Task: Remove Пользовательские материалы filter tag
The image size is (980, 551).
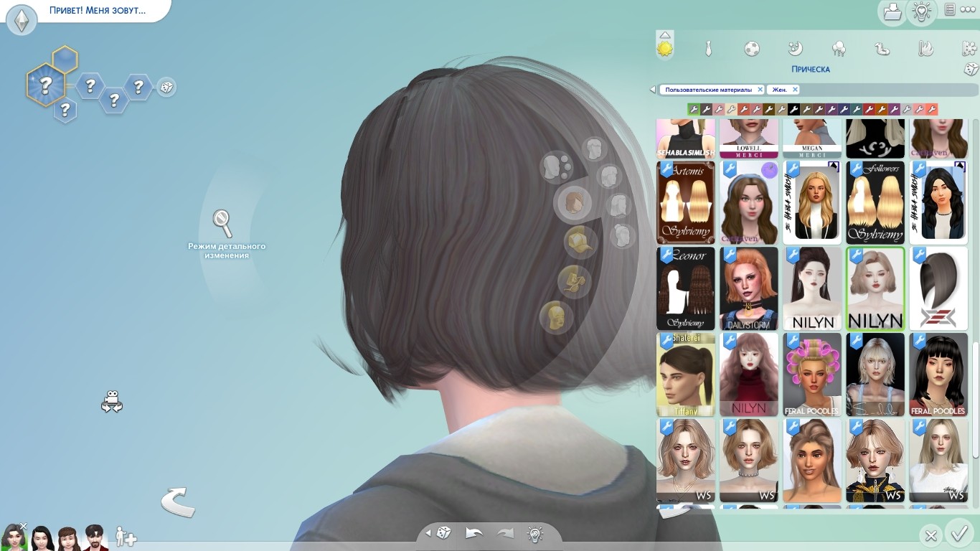Action: 760,90
